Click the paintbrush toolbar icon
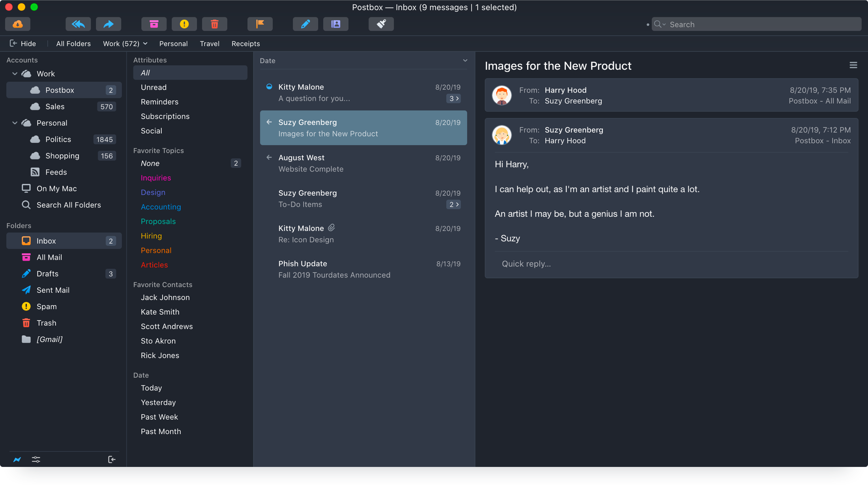Screen dimensions: 868x489 click(x=381, y=24)
